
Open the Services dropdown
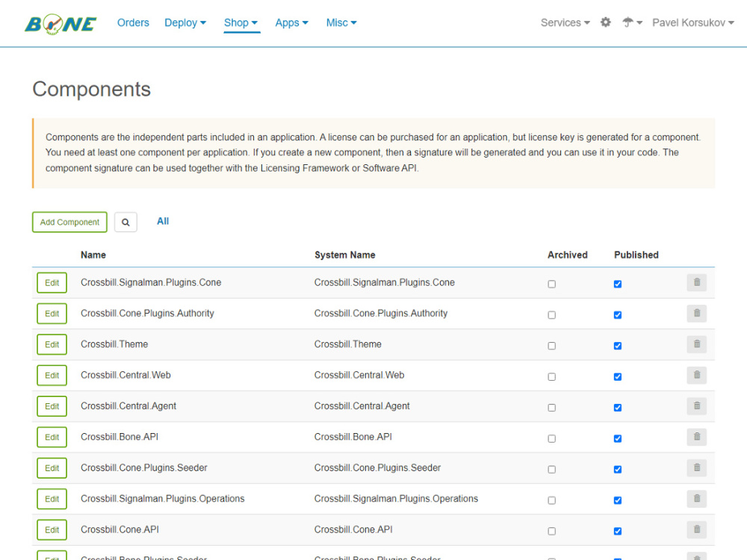tap(565, 23)
